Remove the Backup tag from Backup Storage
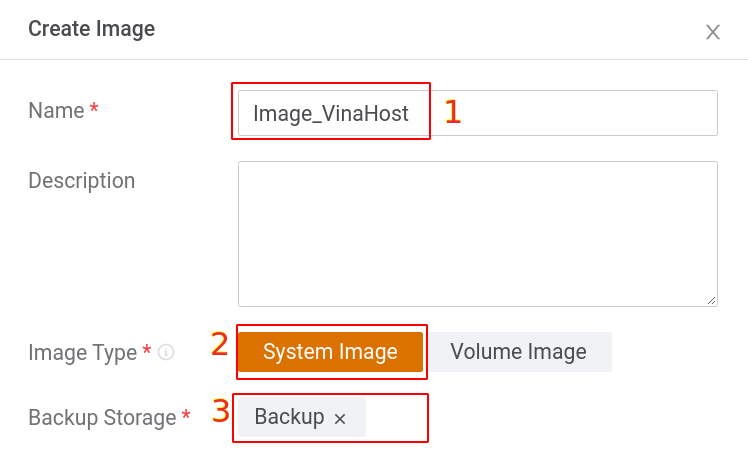748x476 pixels. [x=340, y=419]
